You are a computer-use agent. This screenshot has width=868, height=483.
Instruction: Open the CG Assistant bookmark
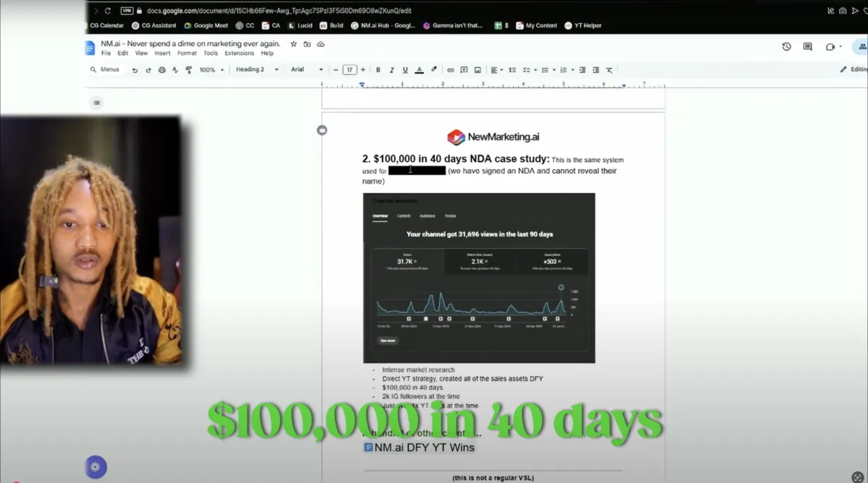[x=153, y=25]
